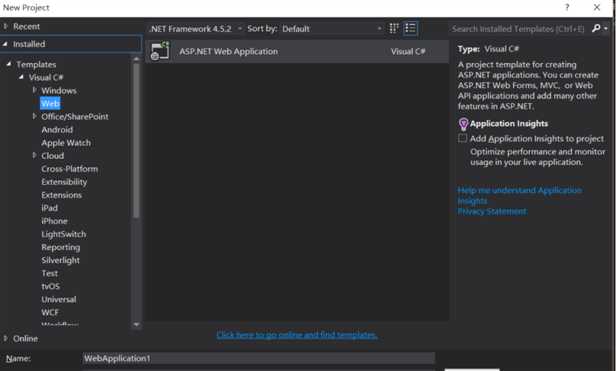Select the Apple Watch category
Viewport: 616px width, 371px height.
pos(66,143)
